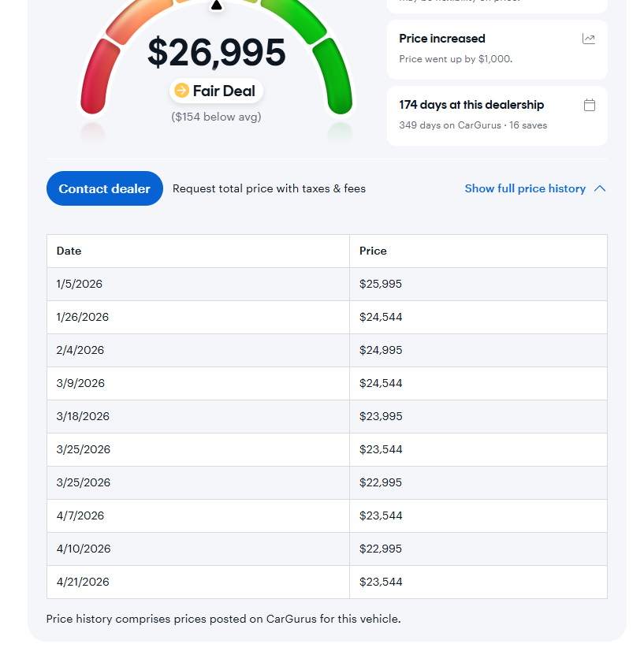Viewport: 644px width, 655px height.
Task: Click the calendar icon beside days at dealership
Action: pos(589,105)
